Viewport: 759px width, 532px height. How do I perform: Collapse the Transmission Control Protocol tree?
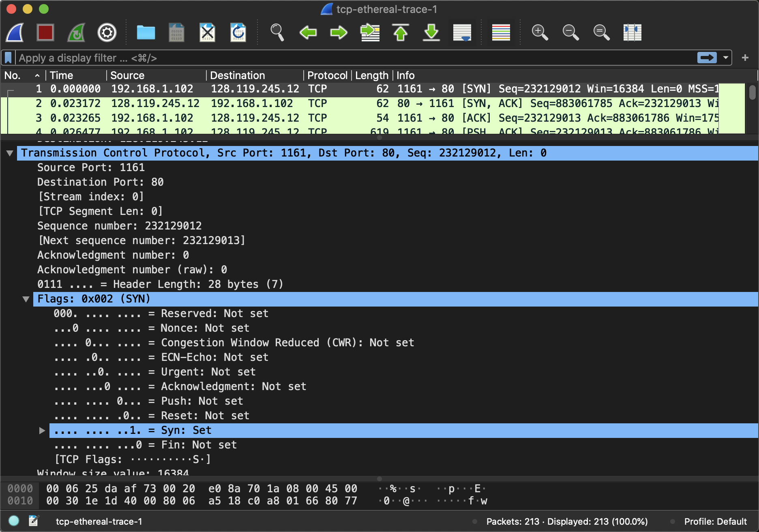[10, 153]
